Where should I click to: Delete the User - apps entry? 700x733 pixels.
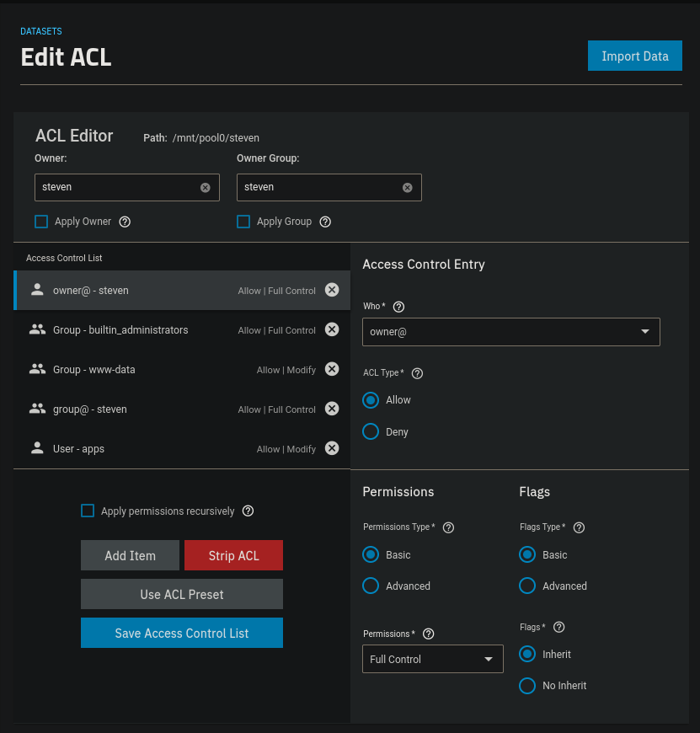point(332,449)
